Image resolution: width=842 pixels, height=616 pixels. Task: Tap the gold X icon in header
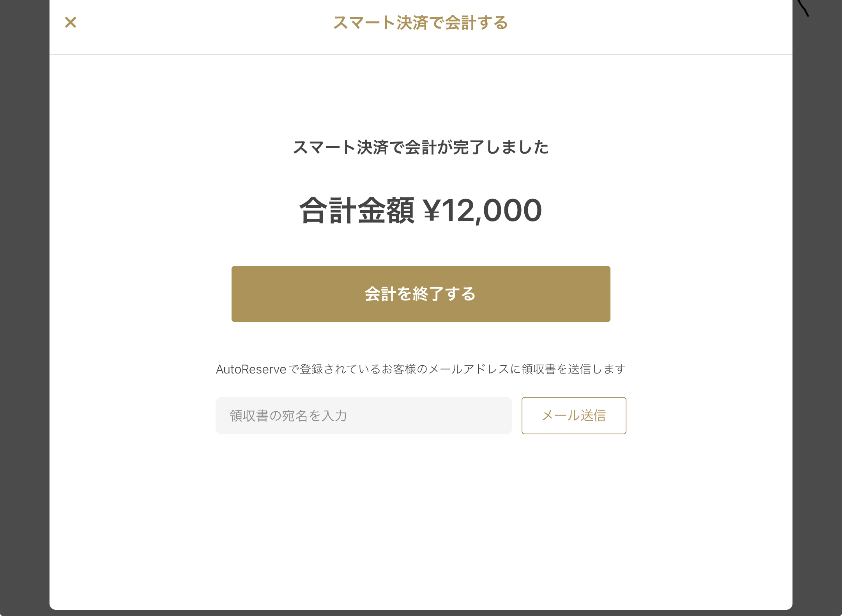click(x=71, y=22)
